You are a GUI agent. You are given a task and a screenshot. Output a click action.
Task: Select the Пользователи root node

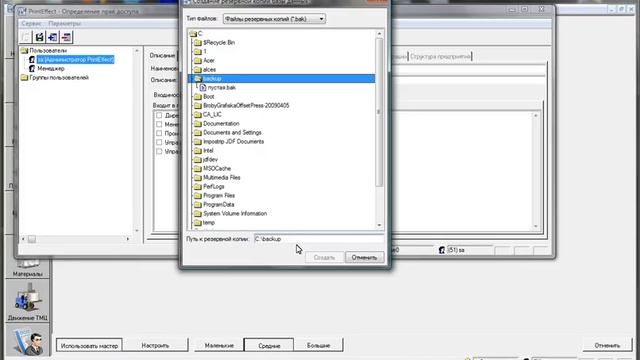pos(48,51)
